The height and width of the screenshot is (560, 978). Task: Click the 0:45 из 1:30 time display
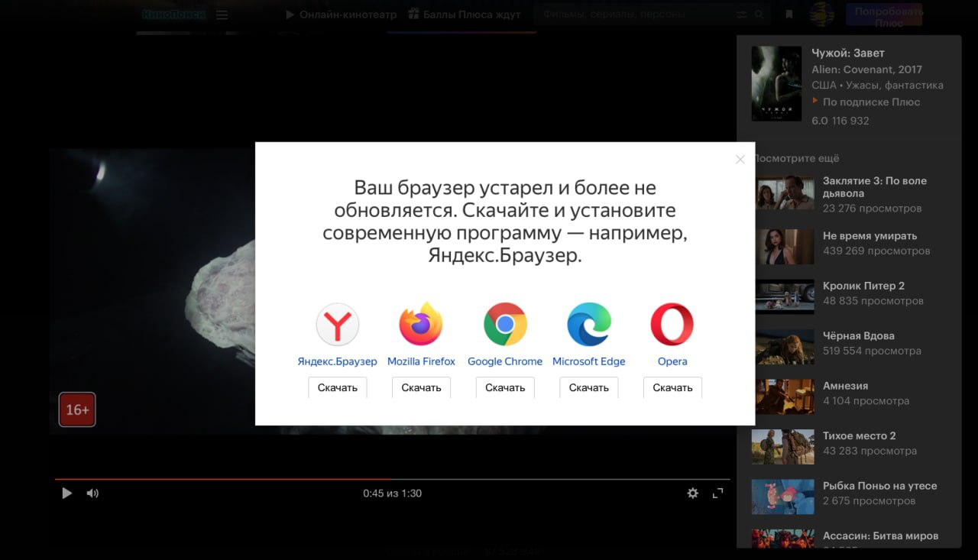click(x=392, y=494)
